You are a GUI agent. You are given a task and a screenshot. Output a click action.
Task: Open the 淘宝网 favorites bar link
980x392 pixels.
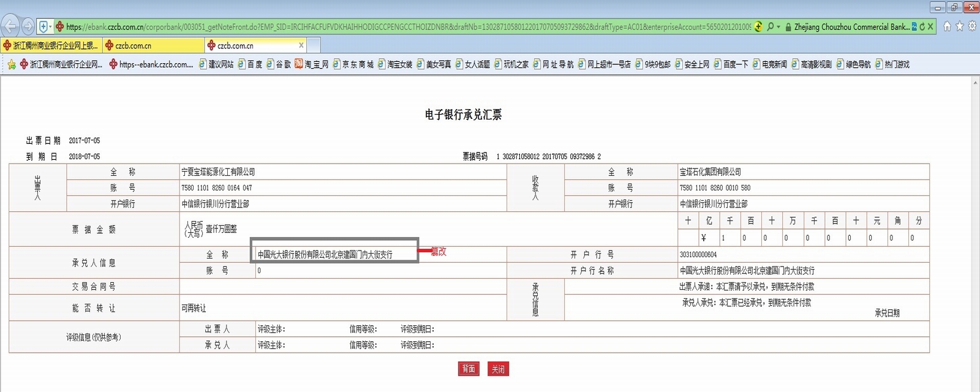[x=312, y=64]
